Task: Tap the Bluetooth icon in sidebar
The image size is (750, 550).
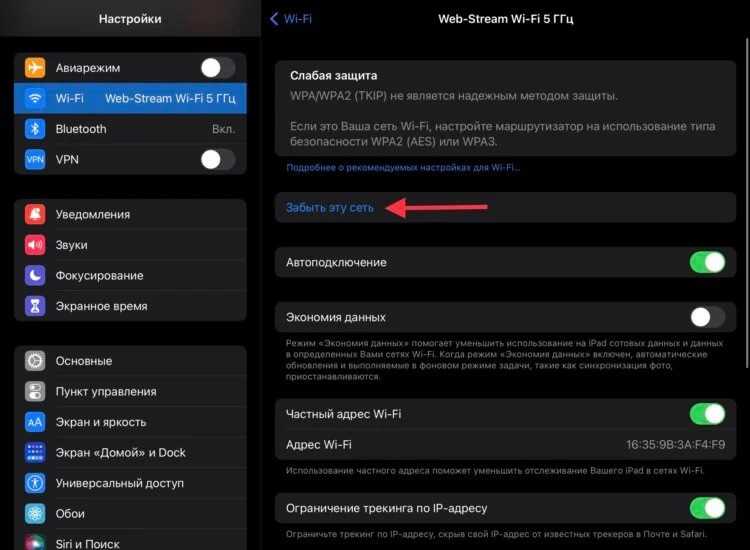Action: (x=35, y=129)
